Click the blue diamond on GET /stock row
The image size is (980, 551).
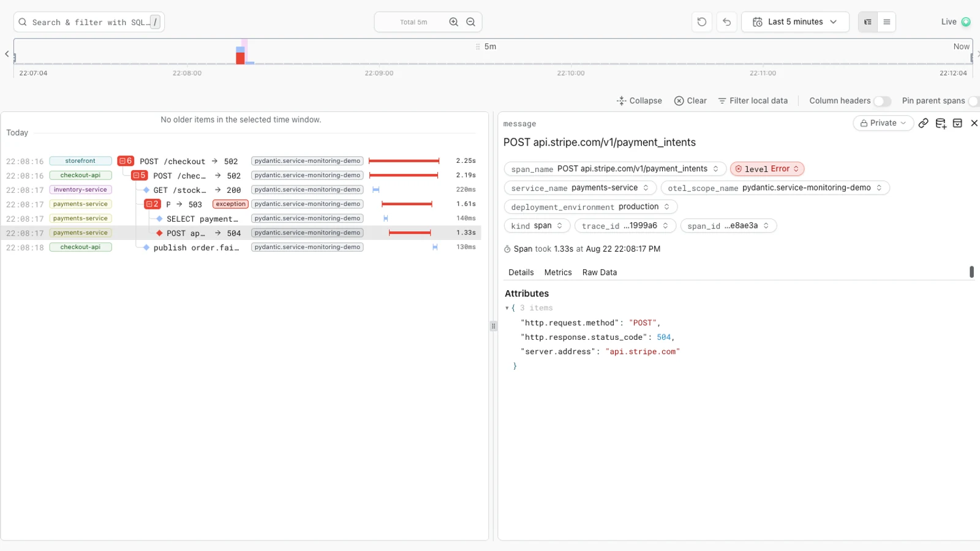tap(146, 190)
